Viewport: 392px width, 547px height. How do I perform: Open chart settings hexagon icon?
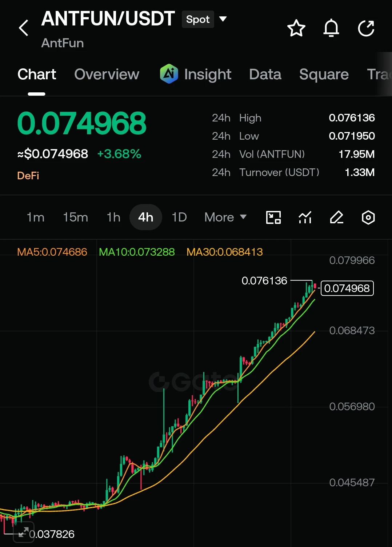point(368,217)
